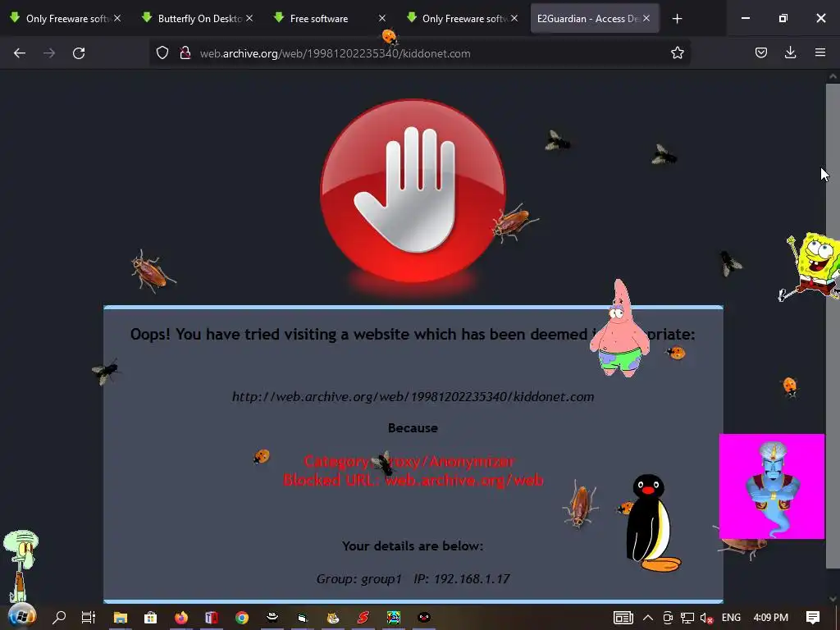Open Task View on the taskbar

pyautogui.click(x=89, y=617)
